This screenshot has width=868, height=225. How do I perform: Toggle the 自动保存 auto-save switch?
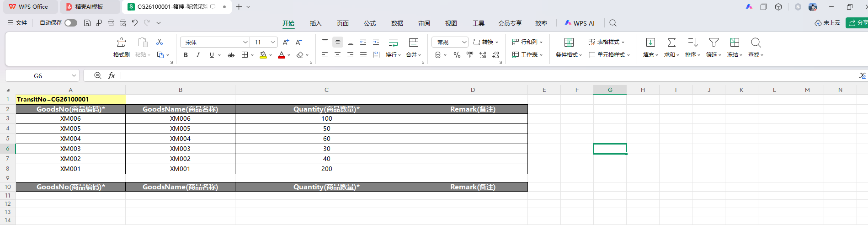(71, 23)
